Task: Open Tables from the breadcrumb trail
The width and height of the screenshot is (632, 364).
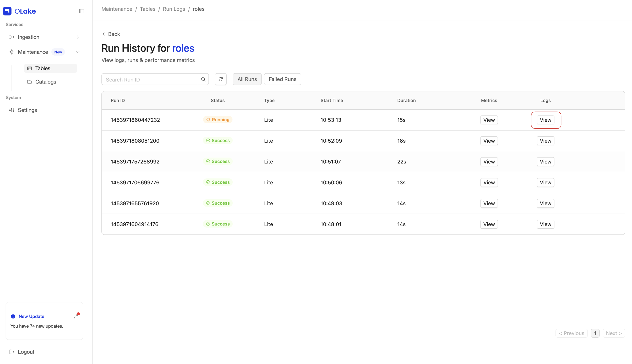Action: click(x=148, y=9)
